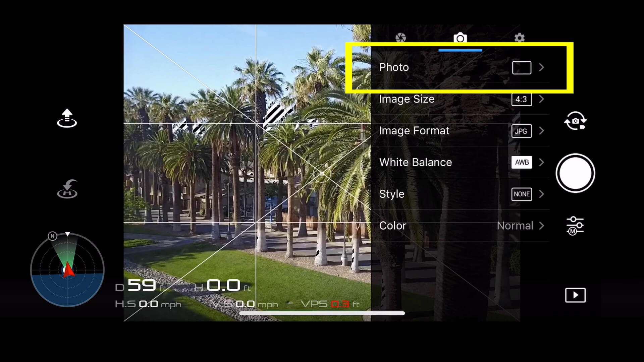Click the White Balance AWB button

522,162
